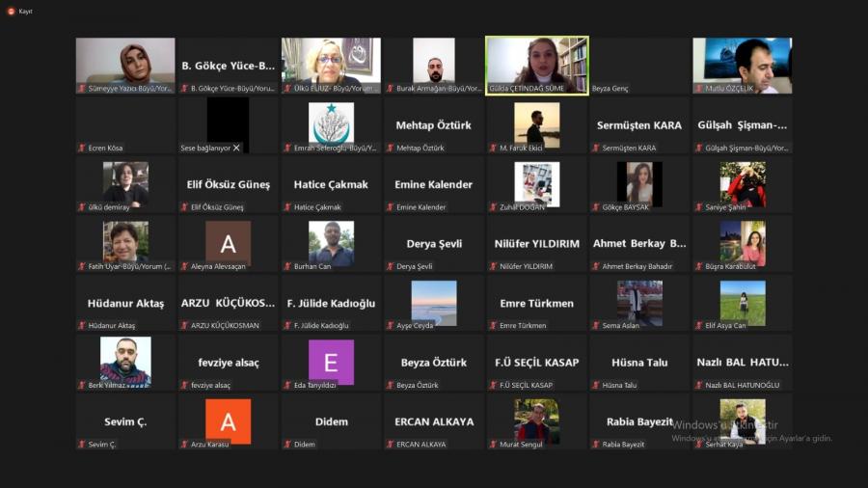Click Ülkü ELİUZ's video feed

coord(331,61)
